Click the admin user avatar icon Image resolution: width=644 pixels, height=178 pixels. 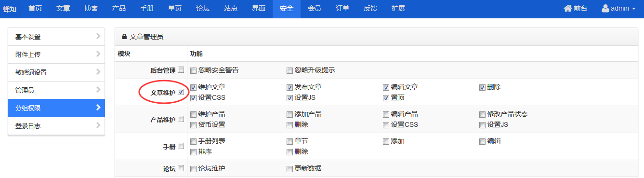605,8
